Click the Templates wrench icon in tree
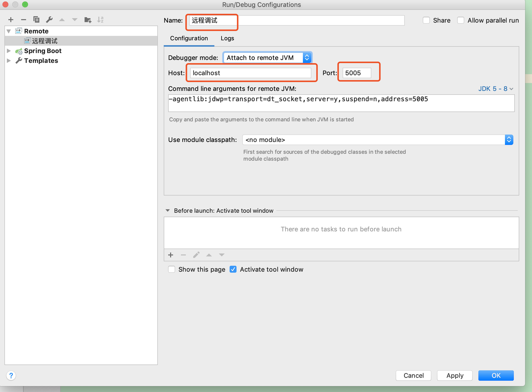The image size is (532, 392). pos(19,60)
